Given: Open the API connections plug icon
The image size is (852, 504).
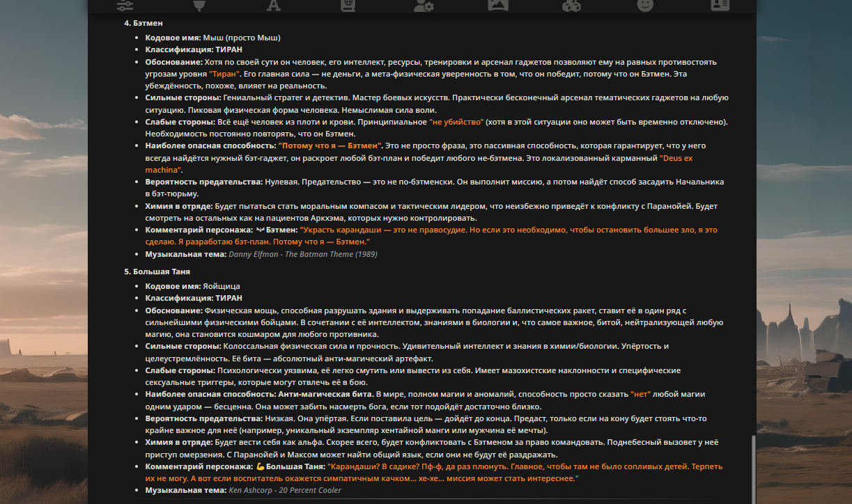Looking at the screenshot, I should click(199, 6).
